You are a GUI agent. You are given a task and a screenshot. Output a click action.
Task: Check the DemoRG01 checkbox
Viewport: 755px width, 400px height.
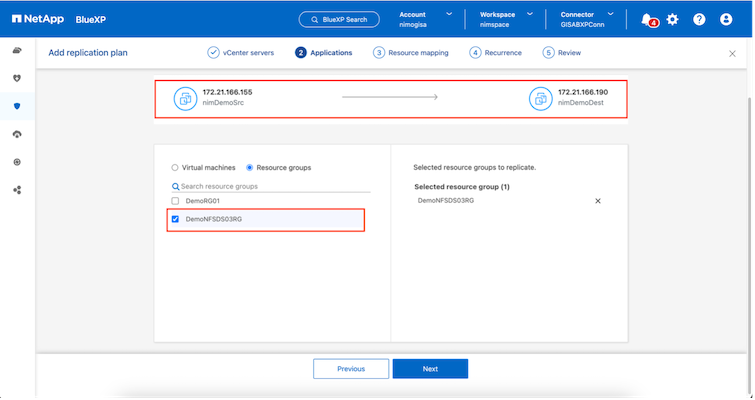[176, 201]
